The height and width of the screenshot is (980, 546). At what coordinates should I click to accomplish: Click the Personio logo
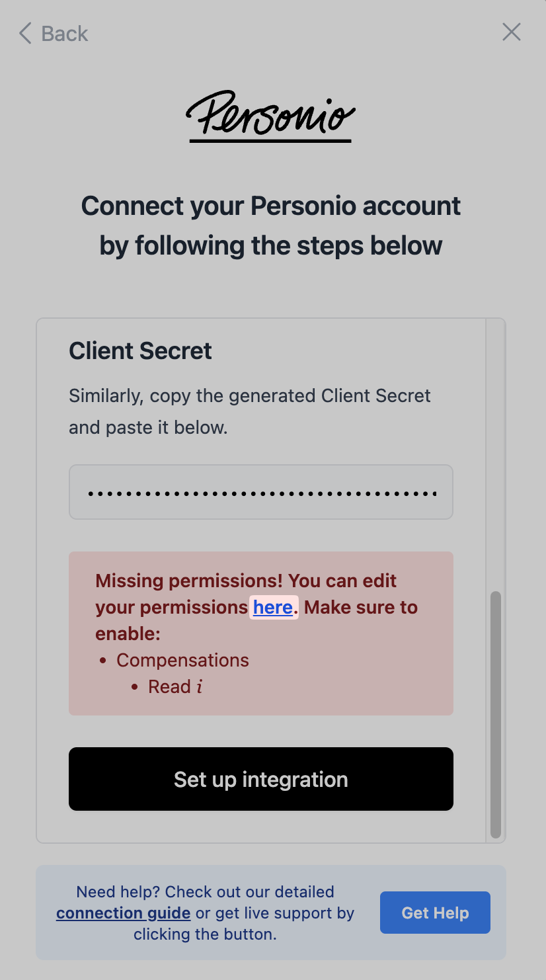[270, 116]
